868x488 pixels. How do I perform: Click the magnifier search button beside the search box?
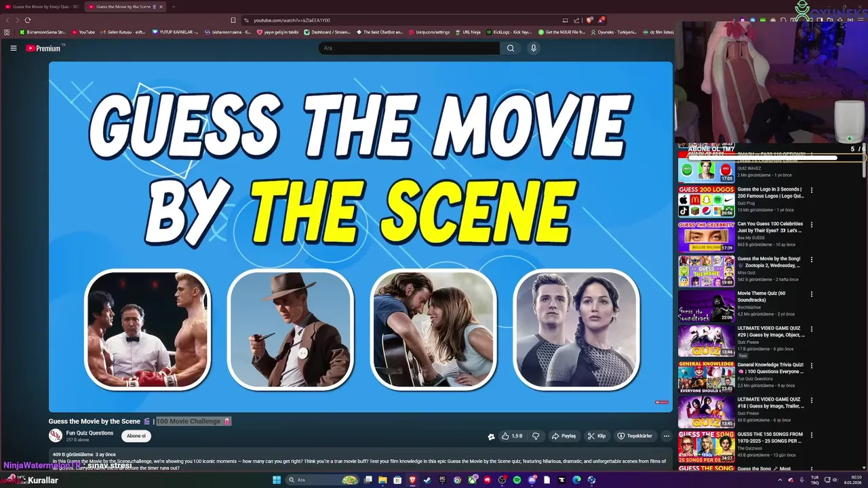(x=511, y=48)
